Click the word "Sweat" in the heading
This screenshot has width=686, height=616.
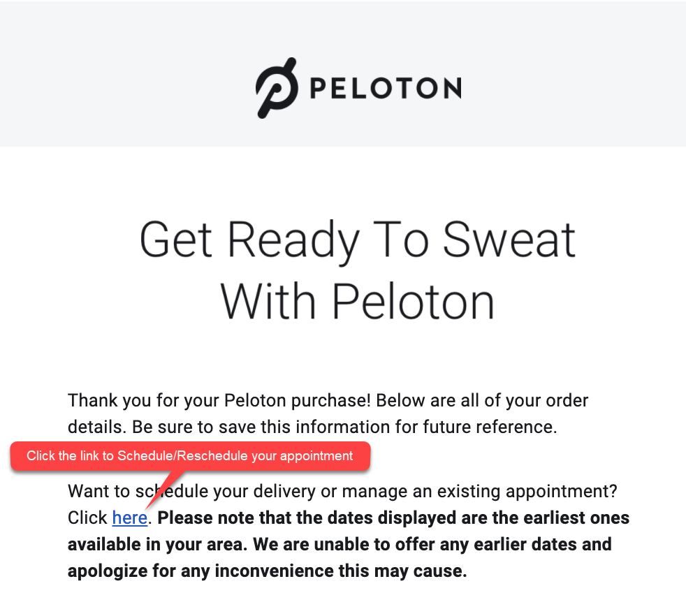pyautogui.click(x=509, y=240)
